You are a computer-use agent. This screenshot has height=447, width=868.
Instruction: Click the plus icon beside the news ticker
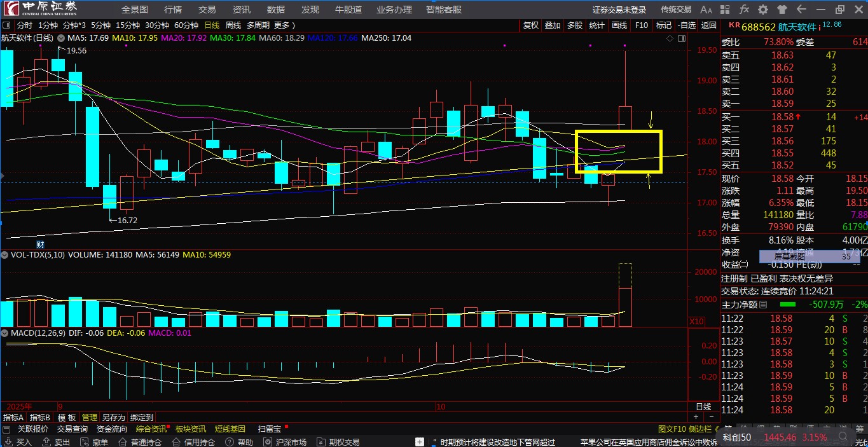point(419,442)
